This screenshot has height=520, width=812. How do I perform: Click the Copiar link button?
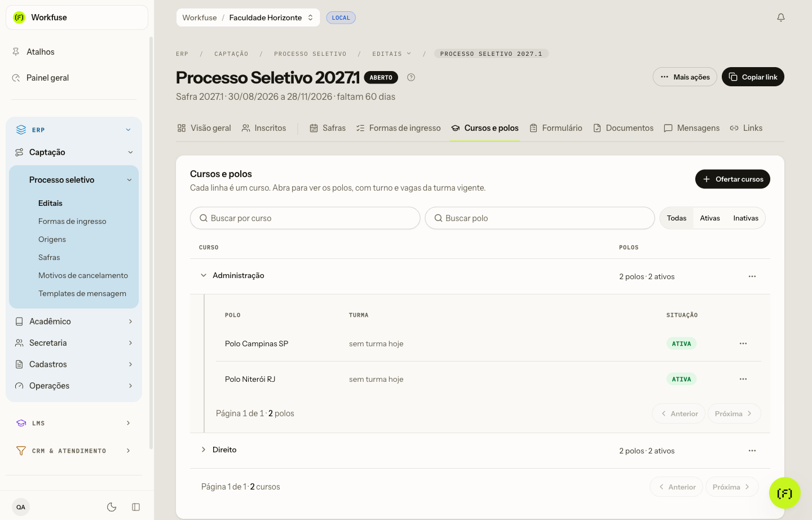coord(753,77)
